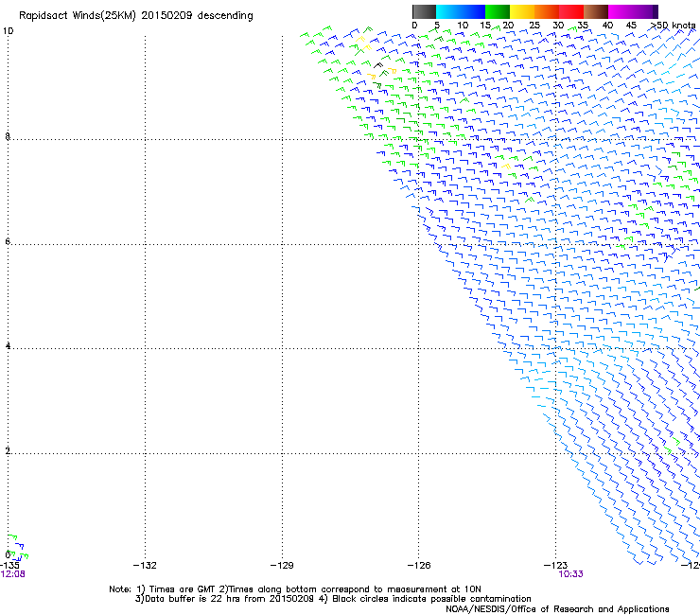
Task: Click the blue 10-15 knots legend segment
Action: (473, 11)
